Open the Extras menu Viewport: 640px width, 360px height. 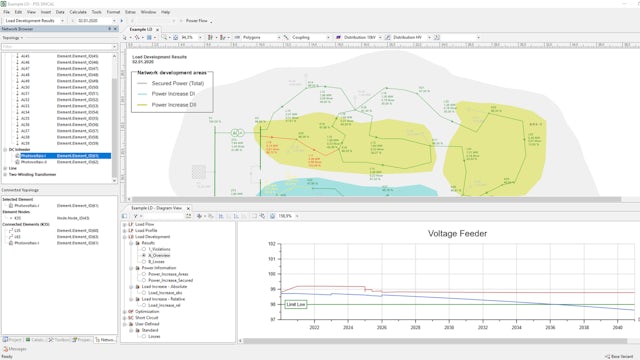point(130,12)
